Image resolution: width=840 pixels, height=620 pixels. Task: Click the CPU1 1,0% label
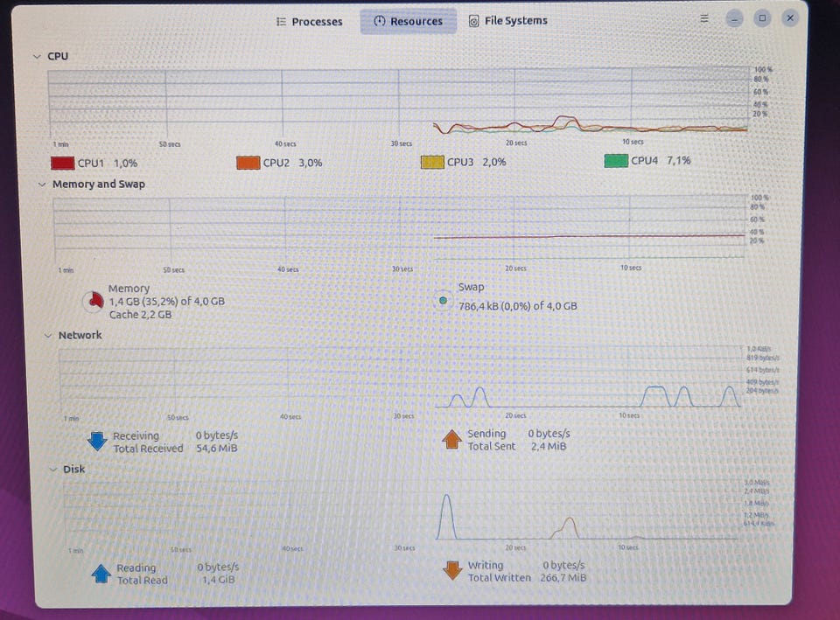[x=108, y=163]
